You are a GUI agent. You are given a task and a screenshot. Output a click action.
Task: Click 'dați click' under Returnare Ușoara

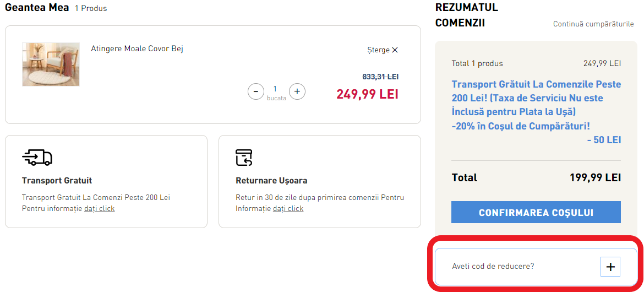tap(288, 209)
